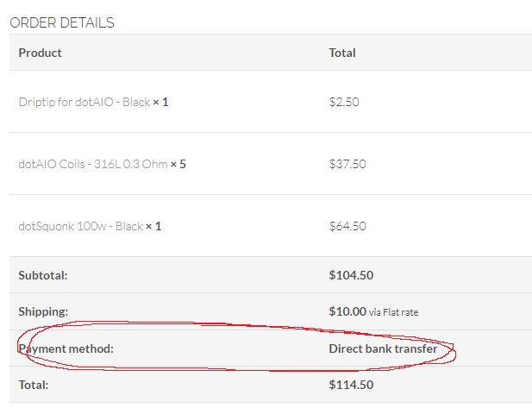Click the $104.50 subtotal amount
Image resolution: width=532 pixels, height=408 pixels.
coord(351,275)
